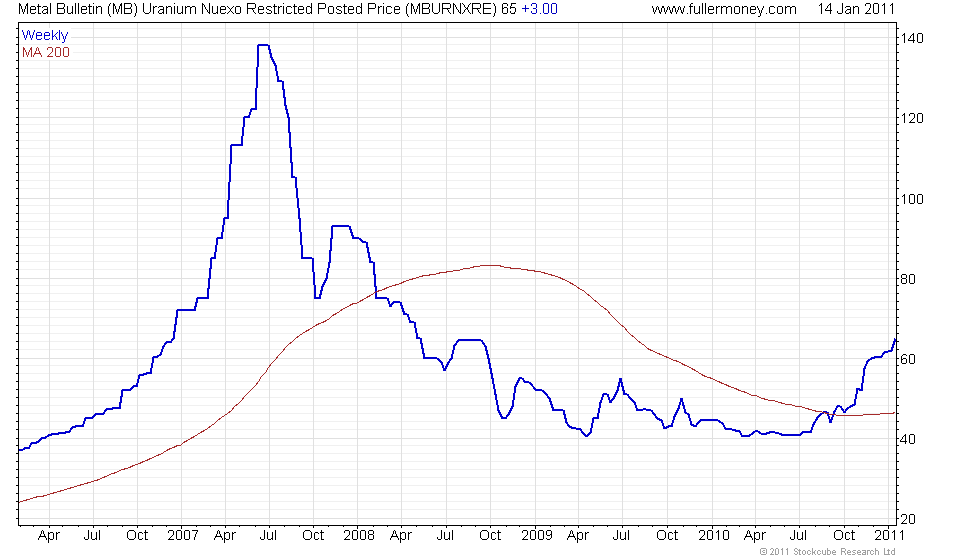The height and width of the screenshot is (560, 980).
Task: Click the '140' y-axis value
Action: (x=912, y=39)
